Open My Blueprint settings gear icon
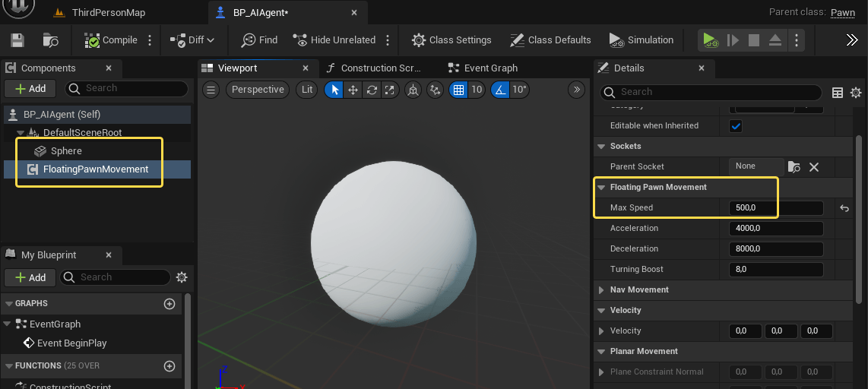This screenshot has height=389, width=868. point(182,277)
